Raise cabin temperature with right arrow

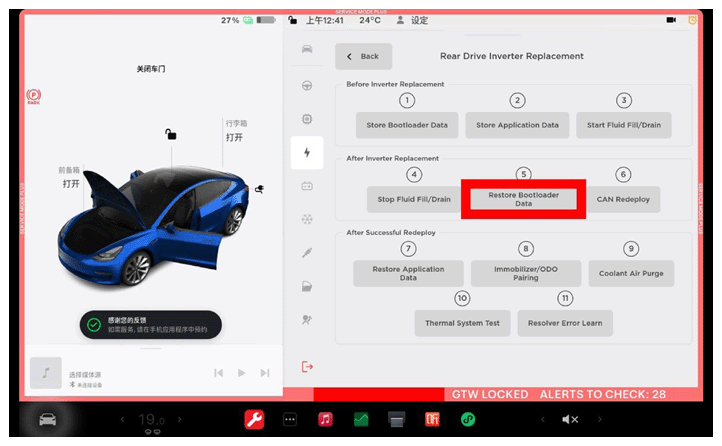pos(180,419)
